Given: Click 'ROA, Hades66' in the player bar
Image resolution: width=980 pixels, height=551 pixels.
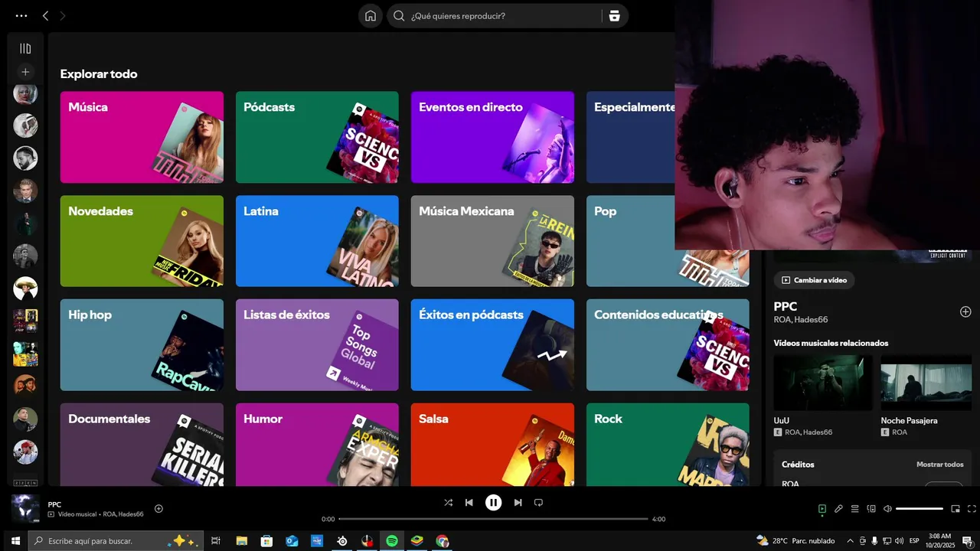Looking at the screenshot, I should click(123, 514).
